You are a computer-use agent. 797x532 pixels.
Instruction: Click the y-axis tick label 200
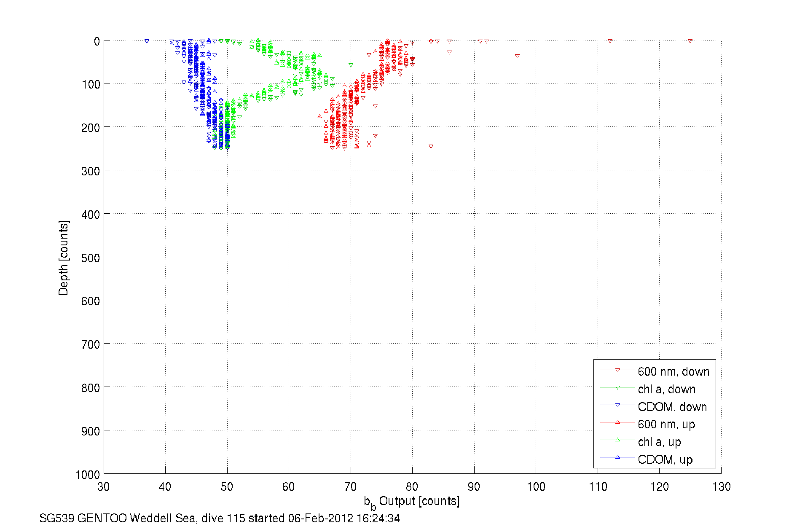tap(91, 128)
